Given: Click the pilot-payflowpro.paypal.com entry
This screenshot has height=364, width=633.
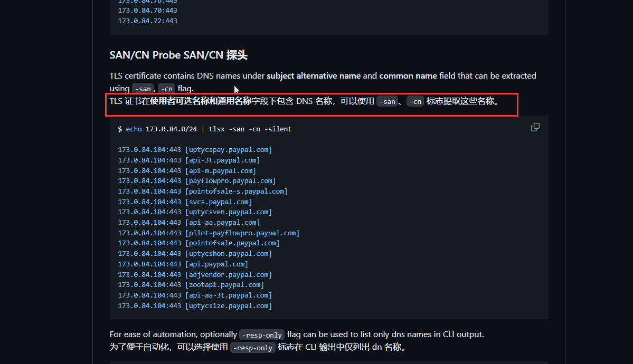Looking at the screenshot, I should coord(242,233).
